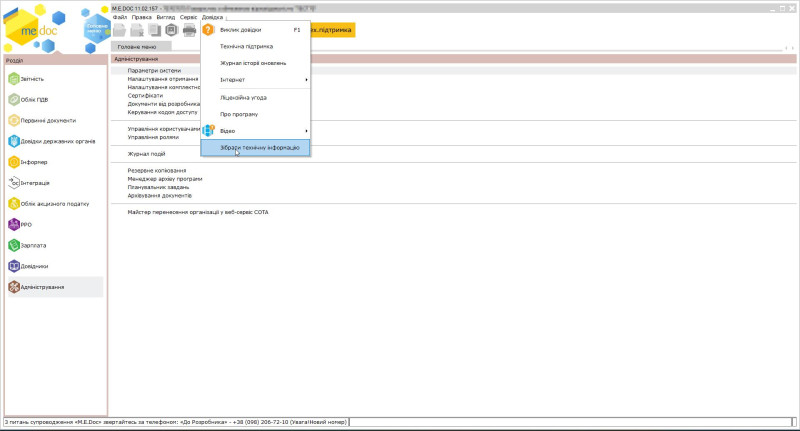Screen dimensions: 800x431
Task: Choose Виклик довідки menu text
Action: coord(240,30)
